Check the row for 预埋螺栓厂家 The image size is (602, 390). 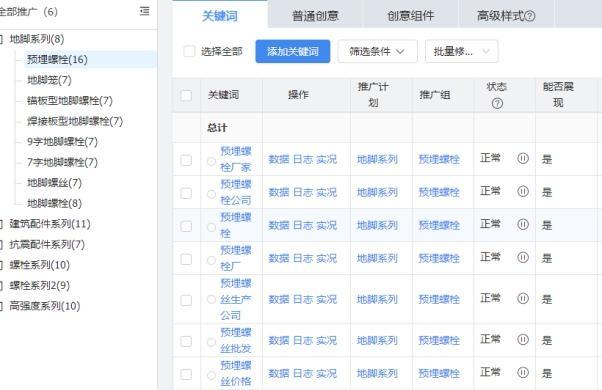[186, 160]
